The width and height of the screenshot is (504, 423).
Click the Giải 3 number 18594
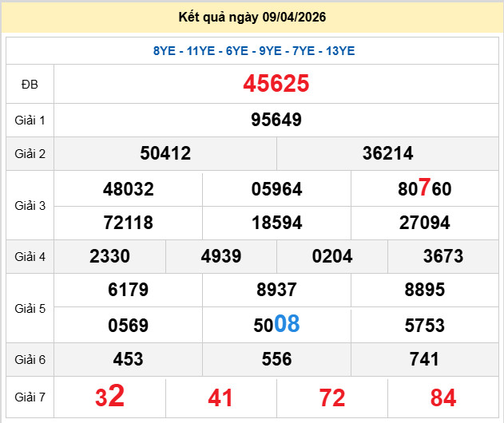(x=276, y=223)
